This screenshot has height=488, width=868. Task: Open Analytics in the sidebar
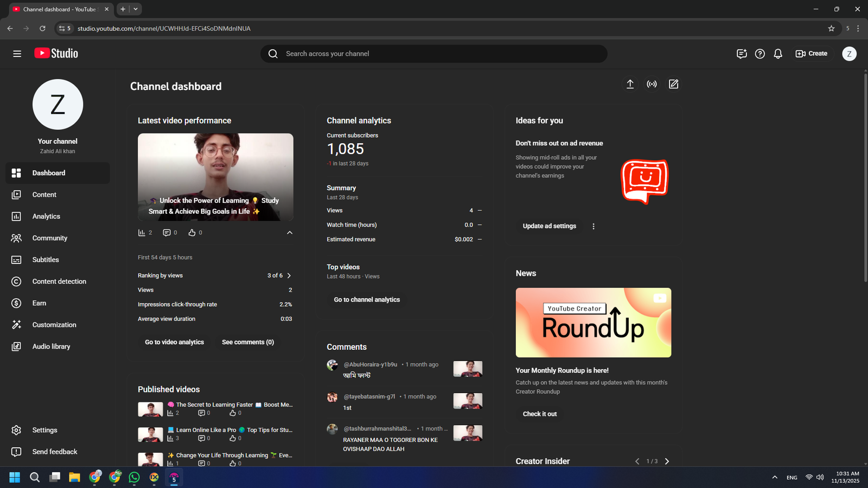pyautogui.click(x=46, y=216)
